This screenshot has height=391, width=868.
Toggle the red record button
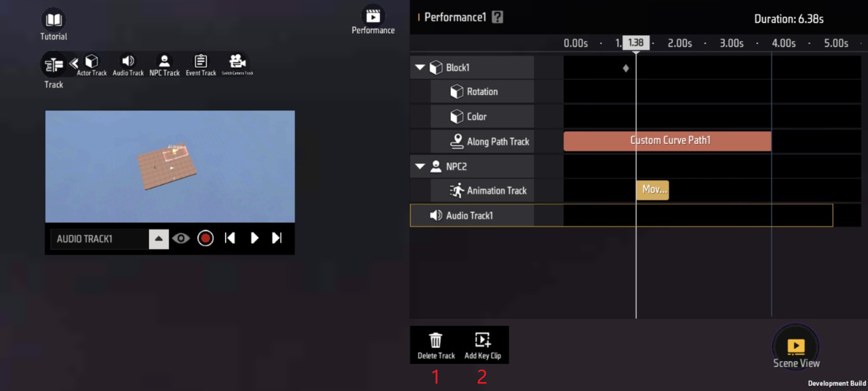(205, 238)
